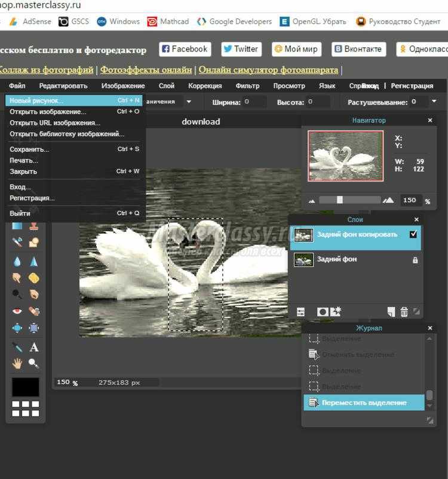The image size is (448, 479).
Task: Pick the Hand pan tool
Action: point(17,363)
